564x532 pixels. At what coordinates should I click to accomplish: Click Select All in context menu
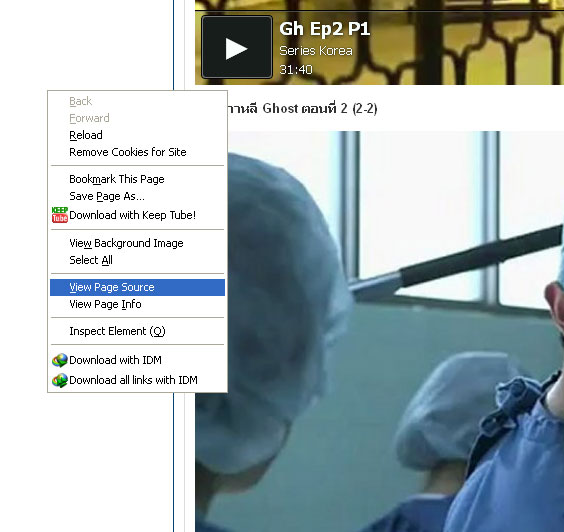[x=137, y=260]
